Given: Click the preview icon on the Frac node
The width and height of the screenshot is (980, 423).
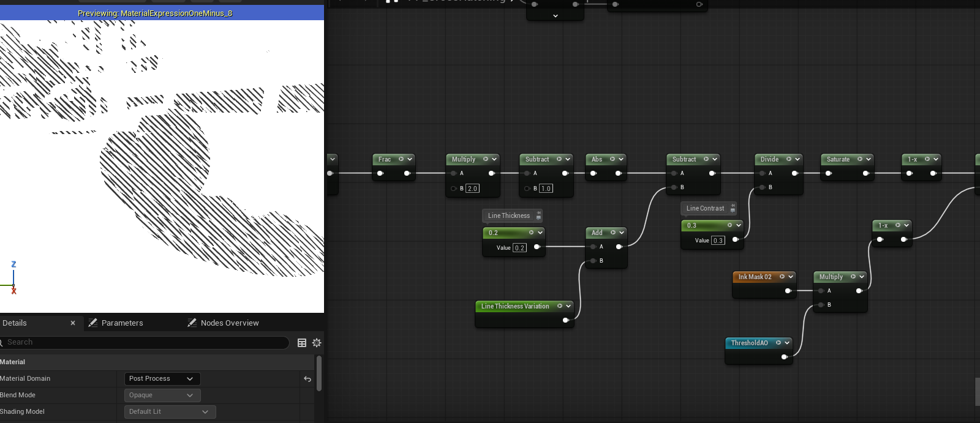Looking at the screenshot, I should click(x=401, y=159).
